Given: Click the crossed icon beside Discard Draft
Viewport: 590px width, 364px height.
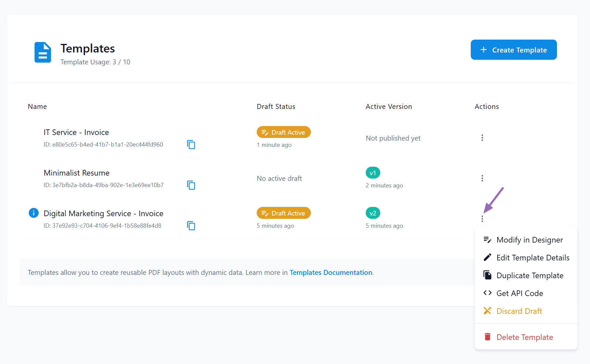Looking at the screenshot, I should pyautogui.click(x=487, y=311).
